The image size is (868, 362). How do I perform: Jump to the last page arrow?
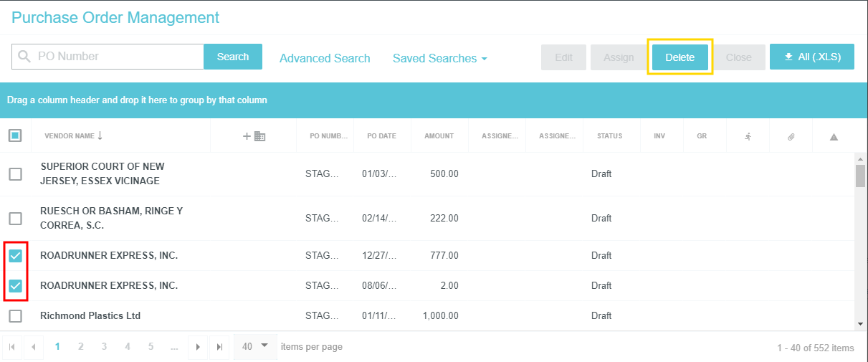click(x=220, y=347)
